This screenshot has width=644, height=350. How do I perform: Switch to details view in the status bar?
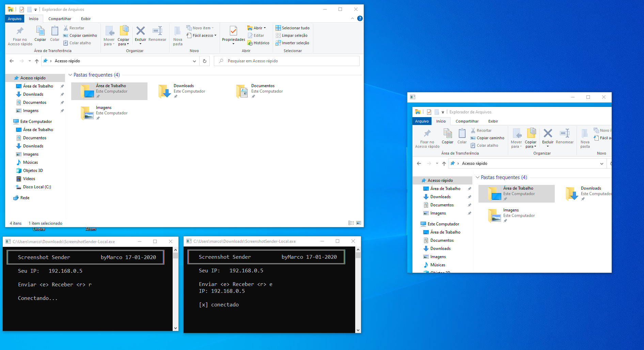point(351,223)
